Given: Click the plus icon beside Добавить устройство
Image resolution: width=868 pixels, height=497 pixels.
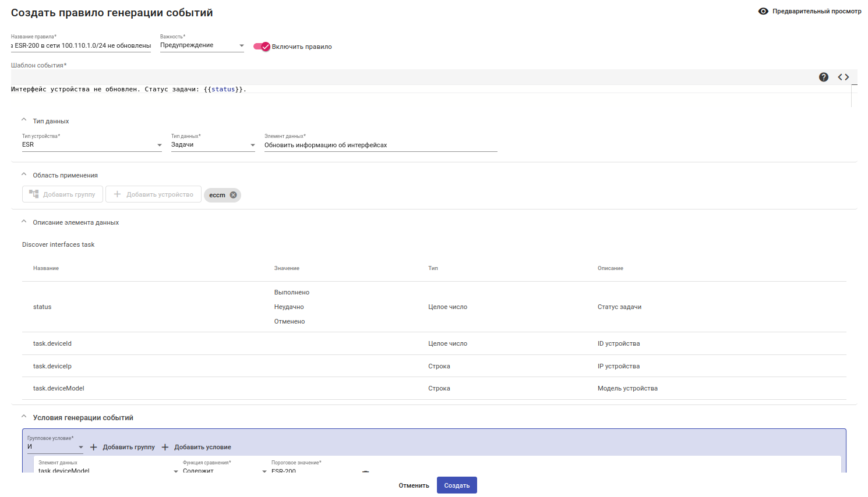Looking at the screenshot, I should point(117,194).
